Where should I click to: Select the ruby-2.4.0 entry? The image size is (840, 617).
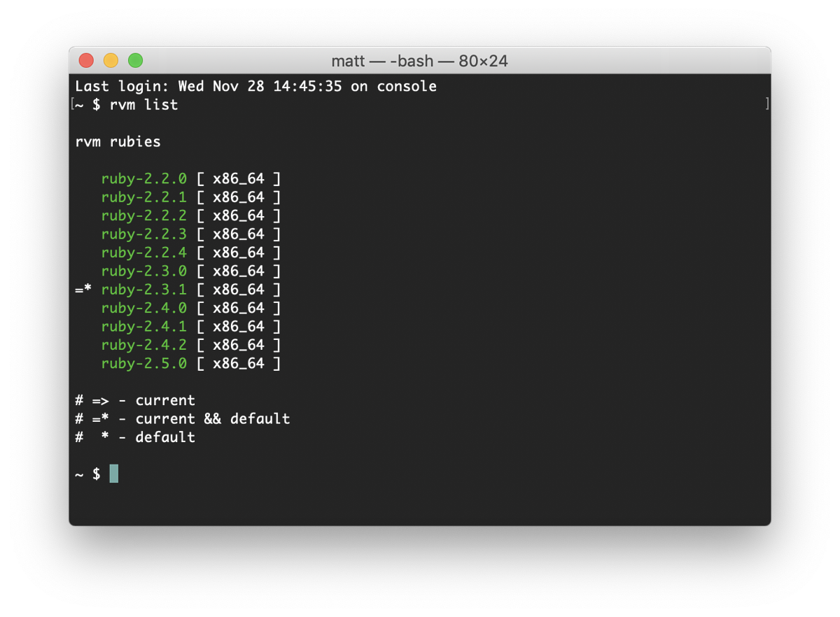coord(145,308)
